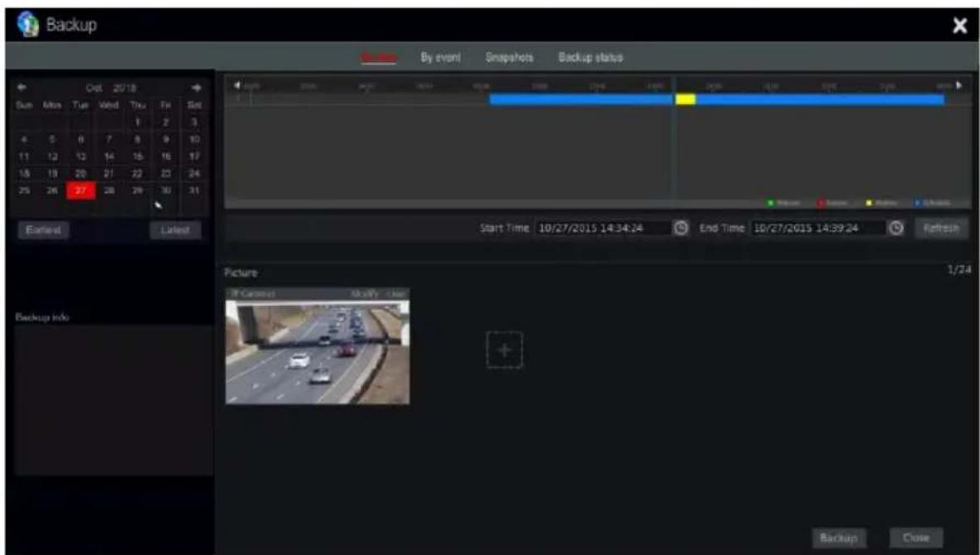Screen dimensions: 980x555
Task: Pick the yellow motion segment on the timeline
Action: (686, 99)
